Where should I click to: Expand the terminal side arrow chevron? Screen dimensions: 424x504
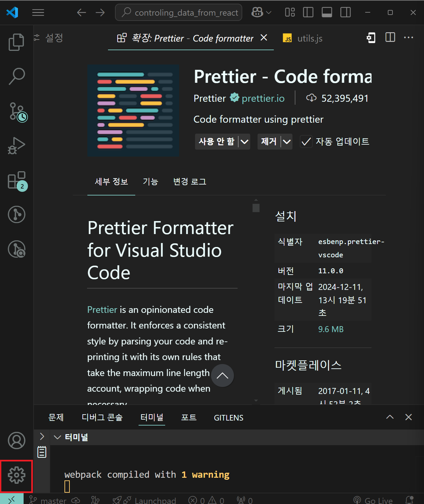42,436
